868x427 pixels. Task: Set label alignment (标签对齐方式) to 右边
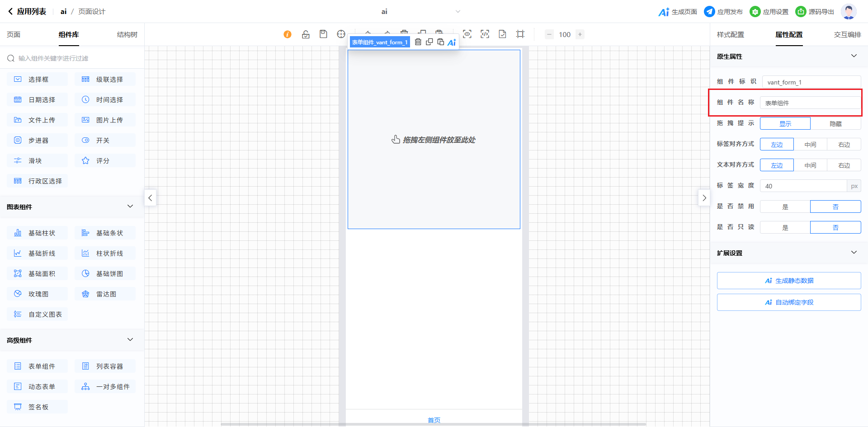[x=844, y=144]
